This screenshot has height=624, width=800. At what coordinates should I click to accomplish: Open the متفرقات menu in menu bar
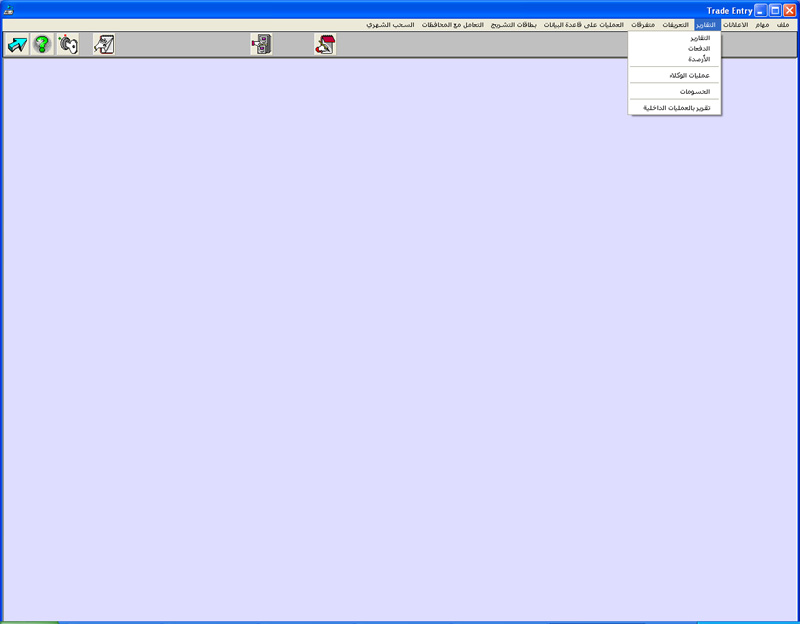[x=643, y=24]
